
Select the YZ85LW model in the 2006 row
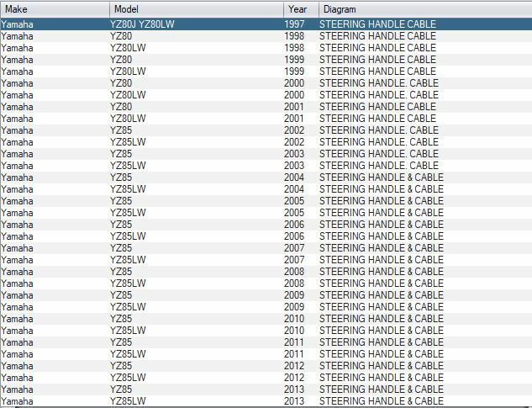[x=128, y=236]
